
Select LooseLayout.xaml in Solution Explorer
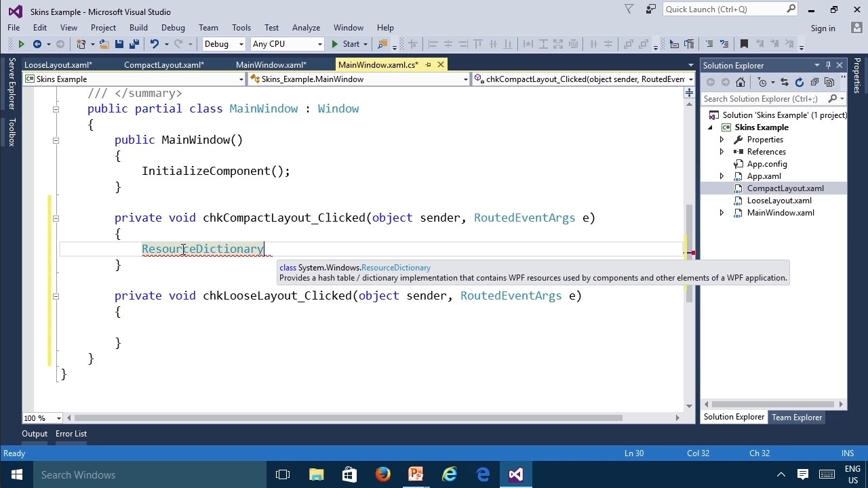tap(779, 201)
